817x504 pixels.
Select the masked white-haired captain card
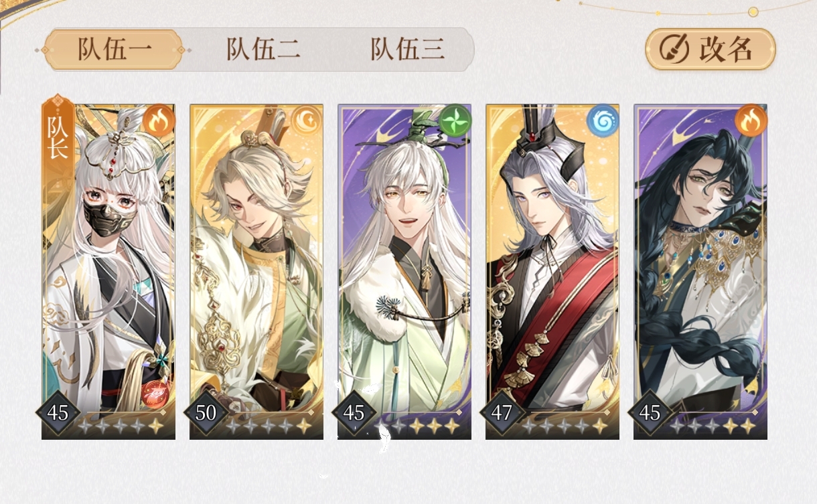click(x=108, y=272)
